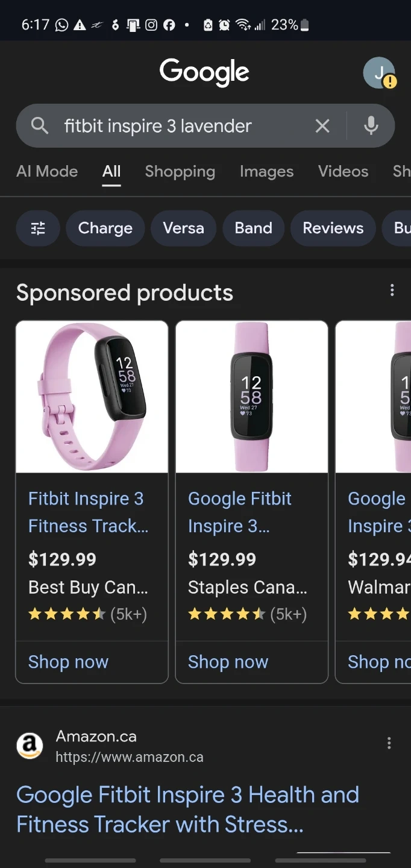Open the Google account profile avatar
The image size is (411, 868).
coord(379,74)
